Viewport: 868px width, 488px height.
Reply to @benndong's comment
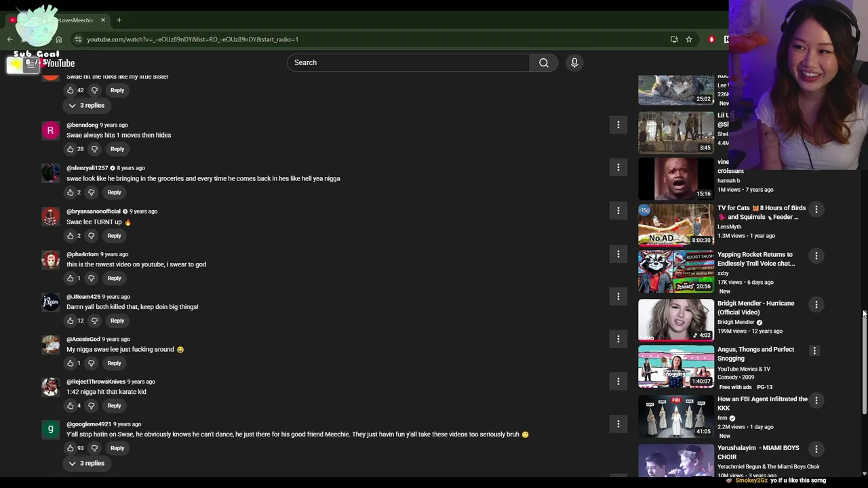point(117,149)
